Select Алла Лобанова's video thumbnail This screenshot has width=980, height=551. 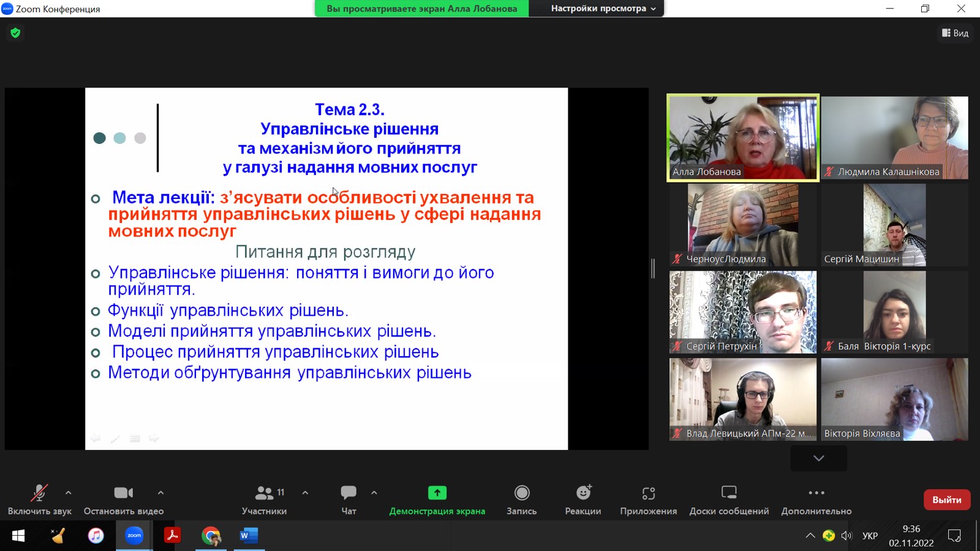coord(742,138)
